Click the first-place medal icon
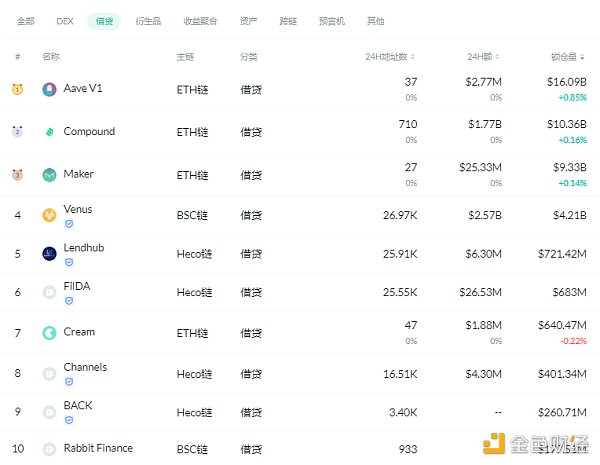Image resolution: width=600 pixels, height=465 pixels. click(x=17, y=89)
